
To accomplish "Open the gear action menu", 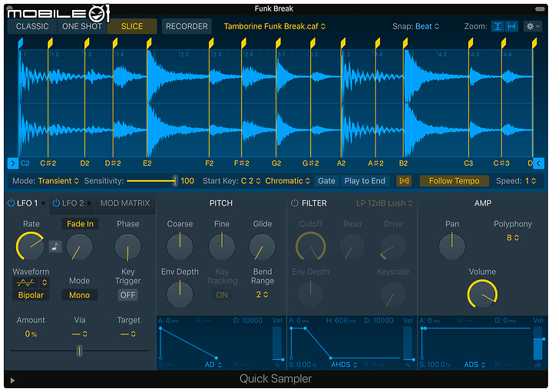I will 532,26.
